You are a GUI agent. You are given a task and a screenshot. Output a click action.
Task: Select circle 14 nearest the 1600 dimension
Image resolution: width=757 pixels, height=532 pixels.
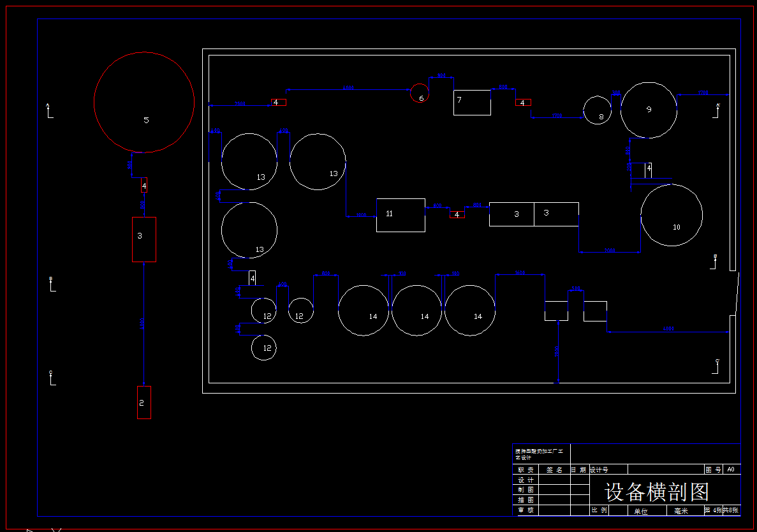pyautogui.click(x=470, y=311)
